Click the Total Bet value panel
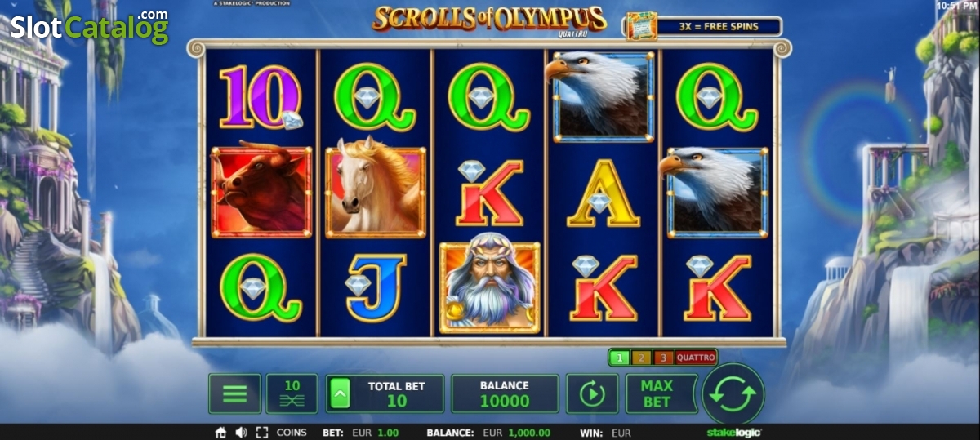Viewport: 980px width, 440px height. [x=385, y=393]
